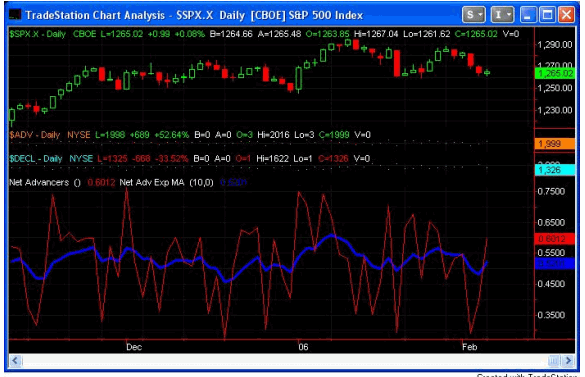Viewport: 585px width, 377px height.
Task: Select the $SPX.X - Daily status line
Action: pos(264,34)
